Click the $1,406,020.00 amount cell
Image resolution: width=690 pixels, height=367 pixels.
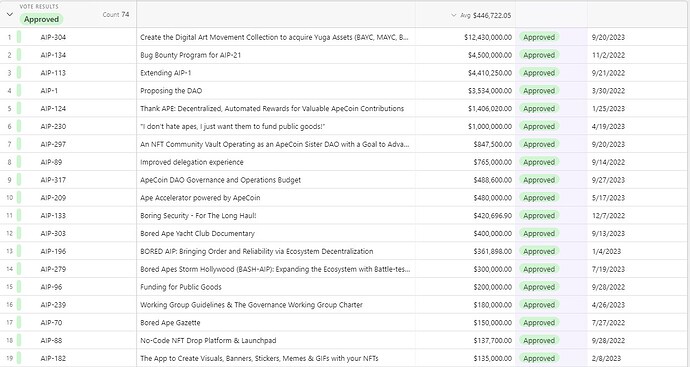489,109
